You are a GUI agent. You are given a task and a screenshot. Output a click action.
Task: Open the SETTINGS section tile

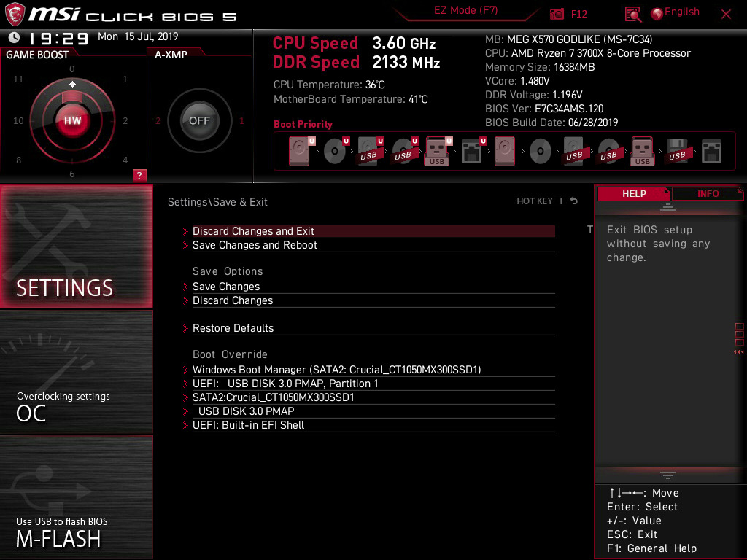(76, 246)
